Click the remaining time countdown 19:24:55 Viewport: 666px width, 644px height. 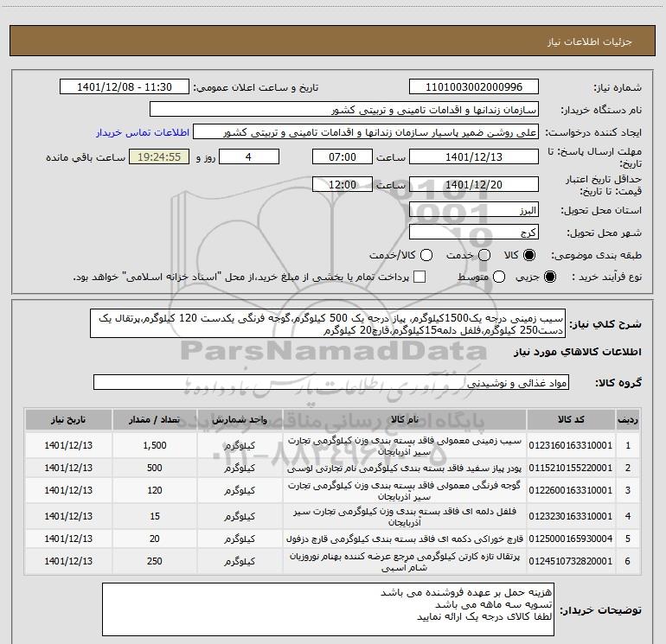(x=159, y=156)
